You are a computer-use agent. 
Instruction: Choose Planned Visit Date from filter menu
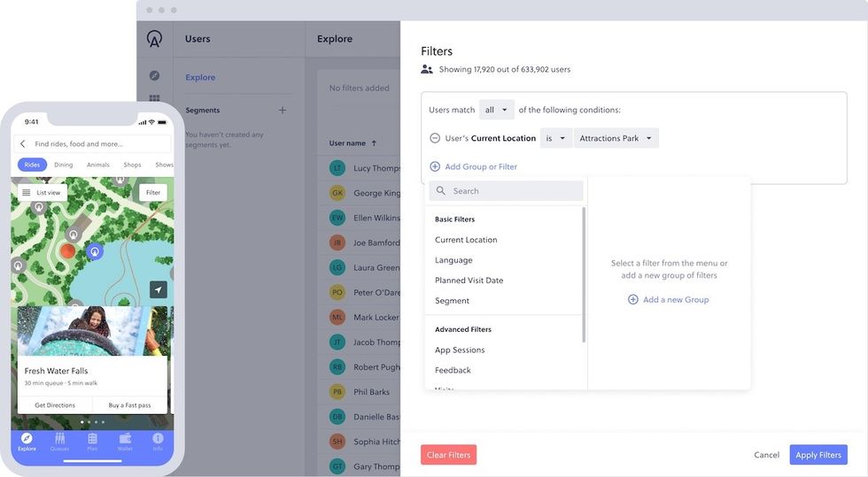[x=469, y=281]
